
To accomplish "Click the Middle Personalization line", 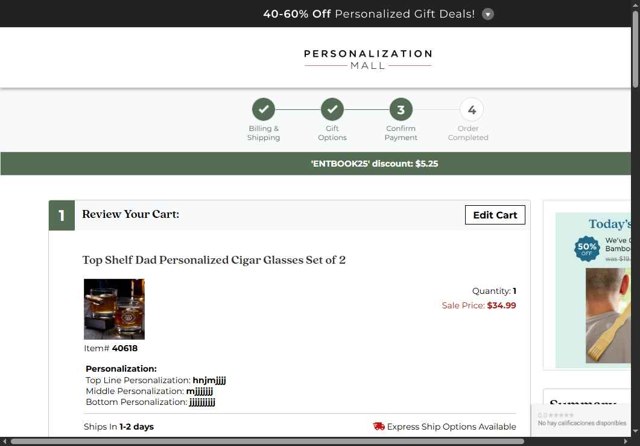I will [x=149, y=391].
